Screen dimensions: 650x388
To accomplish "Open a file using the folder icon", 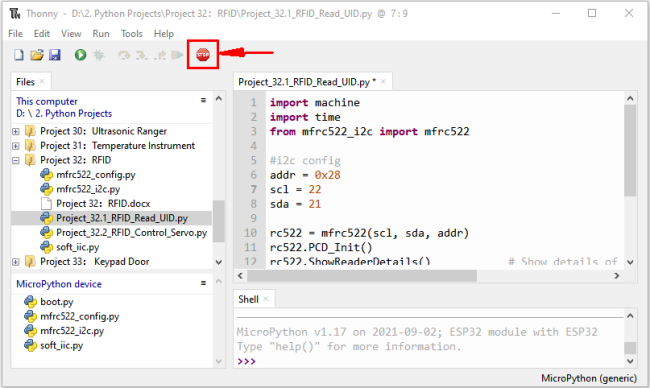I will 37,55.
